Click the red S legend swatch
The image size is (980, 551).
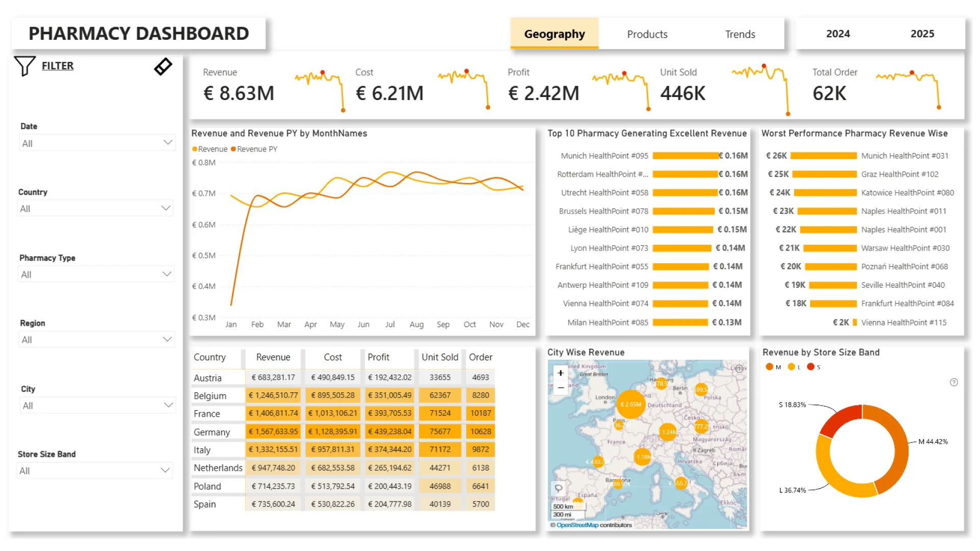point(811,367)
